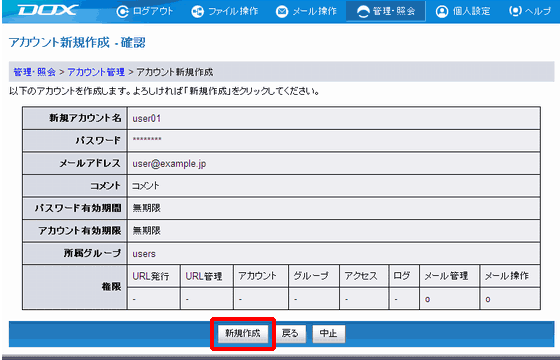This screenshot has width=560, height=360.
Task: Click the URL管理 permission header
Action: point(204,276)
